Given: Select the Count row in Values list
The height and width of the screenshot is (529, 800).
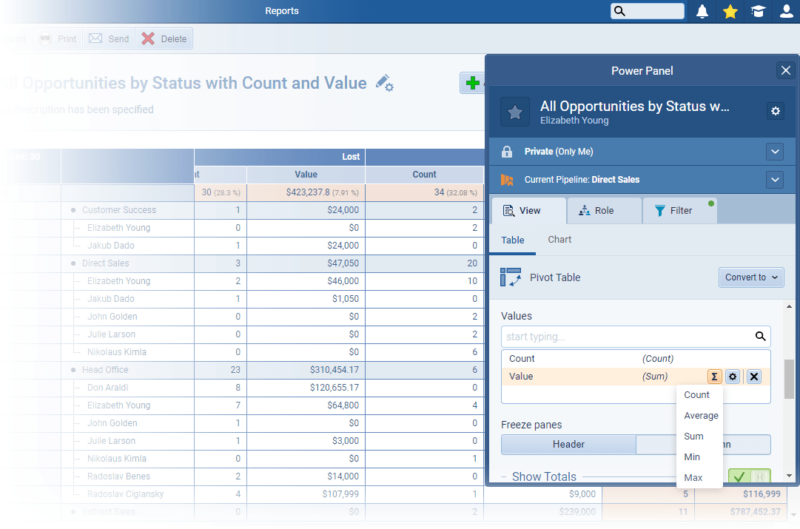Looking at the screenshot, I should [635, 359].
